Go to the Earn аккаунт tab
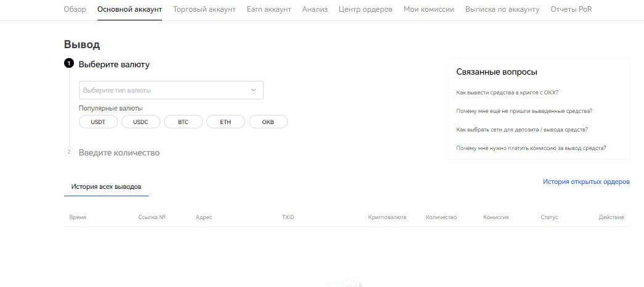 click(x=269, y=9)
